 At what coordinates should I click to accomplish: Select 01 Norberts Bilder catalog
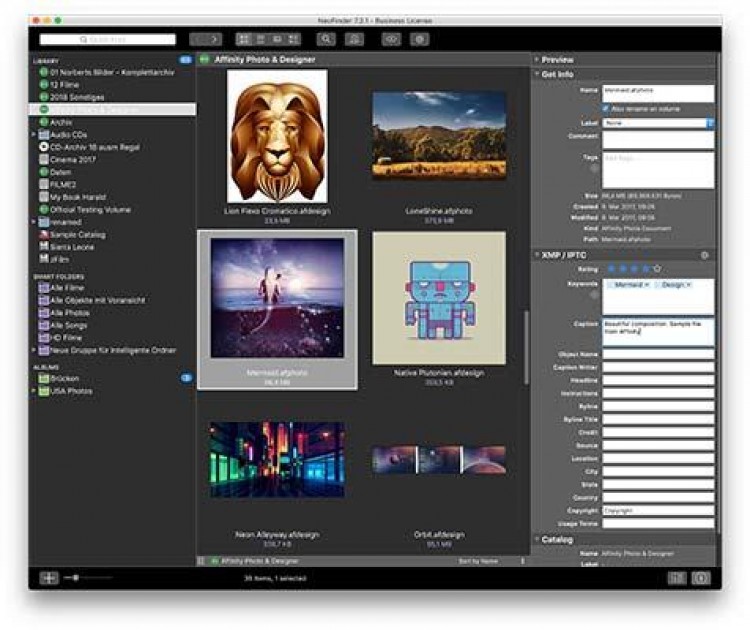pyautogui.click(x=112, y=72)
